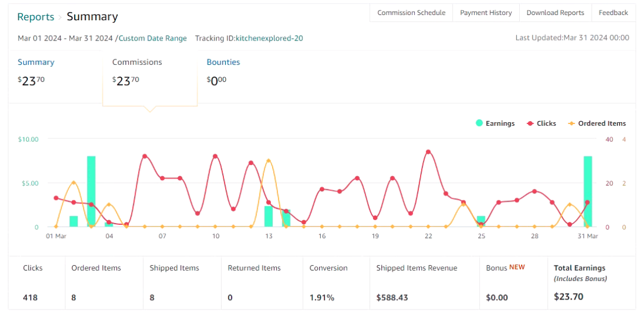Click the 25 Mar earnings bar
Image resolution: width=644 pixels, height=314 pixels.
481,221
